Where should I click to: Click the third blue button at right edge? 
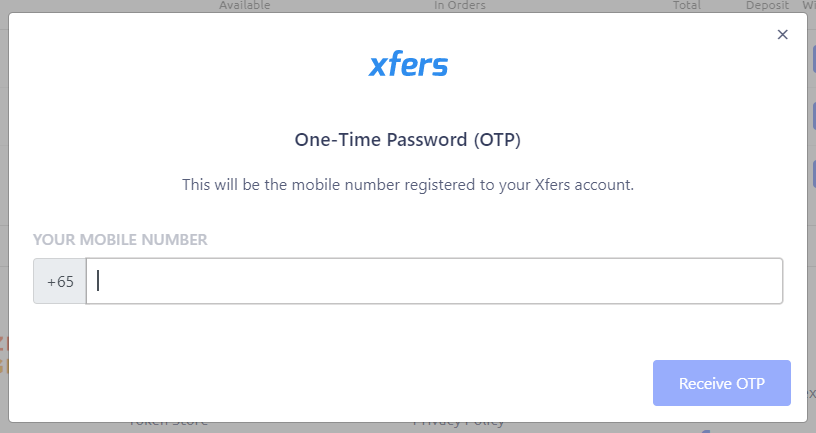813,173
